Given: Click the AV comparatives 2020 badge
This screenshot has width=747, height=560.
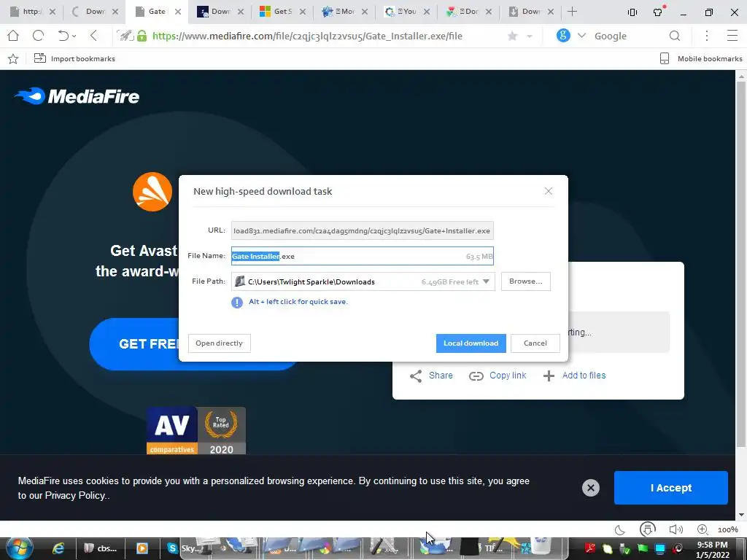Looking at the screenshot, I should (196, 431).
